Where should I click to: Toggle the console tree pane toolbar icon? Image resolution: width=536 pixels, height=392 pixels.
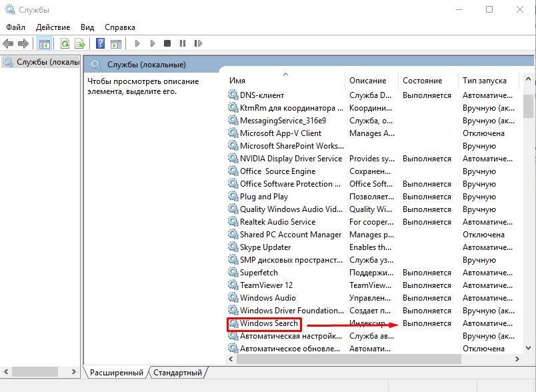tap(45, 44)
